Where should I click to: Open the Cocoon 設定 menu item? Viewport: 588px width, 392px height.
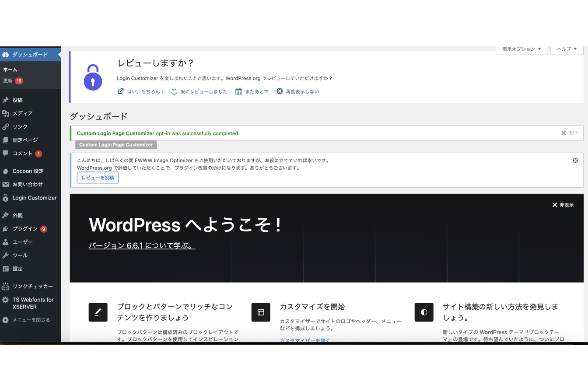pyautogui.click(x=28, y=171)
